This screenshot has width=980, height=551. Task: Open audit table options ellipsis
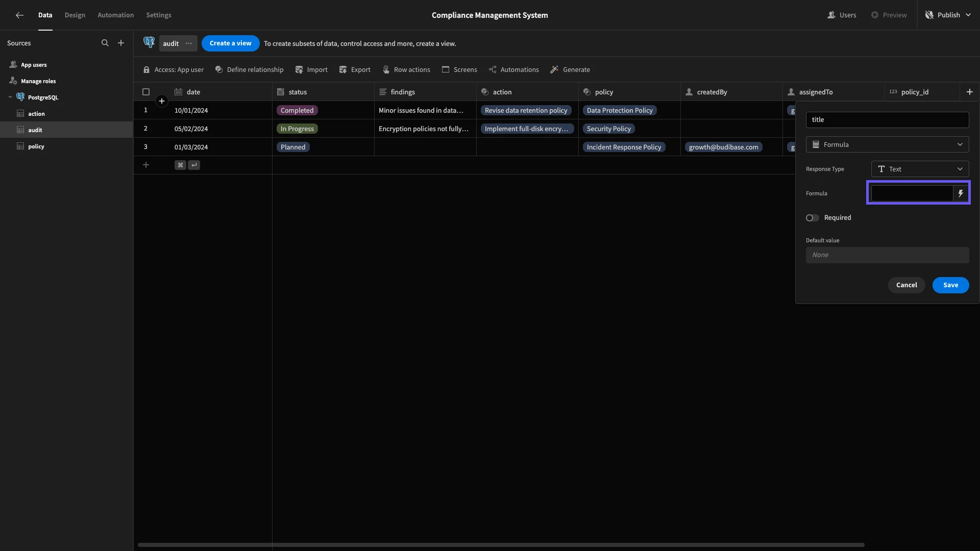(x=189, y=43)
